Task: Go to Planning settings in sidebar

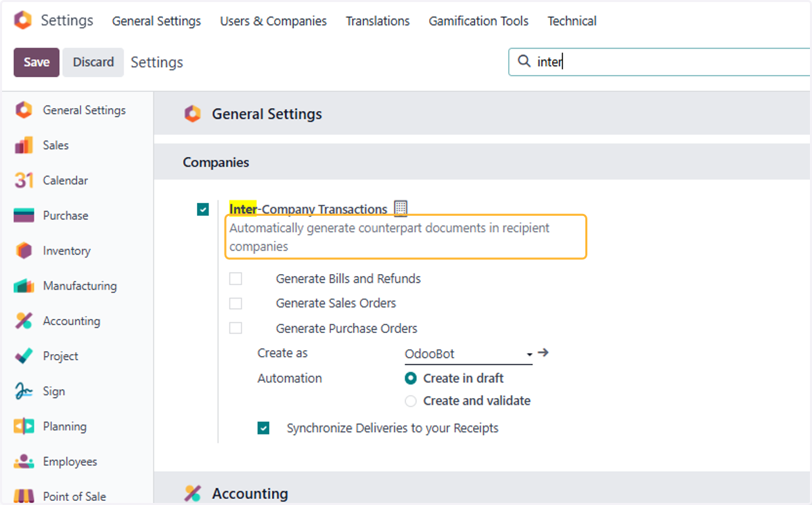Action: [65, 426]
